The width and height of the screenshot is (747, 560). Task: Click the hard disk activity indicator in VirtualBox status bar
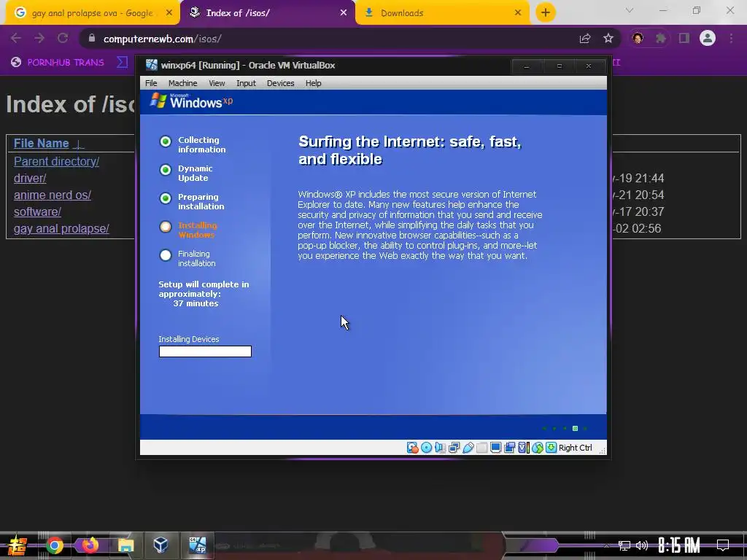click(x=413, y=448)
